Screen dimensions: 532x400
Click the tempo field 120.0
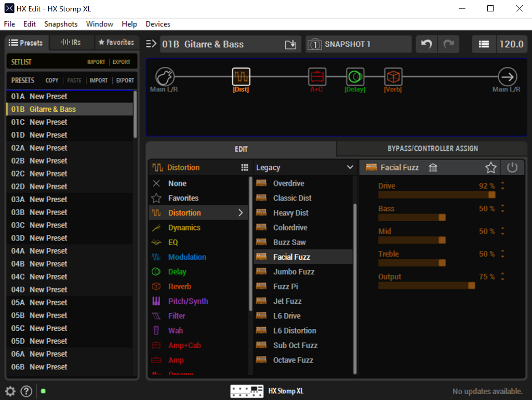coord(511,44)
